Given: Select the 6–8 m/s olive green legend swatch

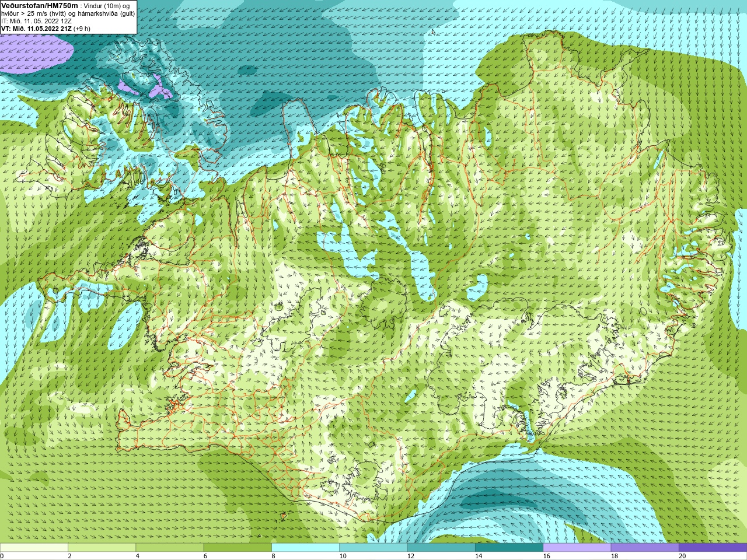Looking at the screenshot, I should (238, 548).
